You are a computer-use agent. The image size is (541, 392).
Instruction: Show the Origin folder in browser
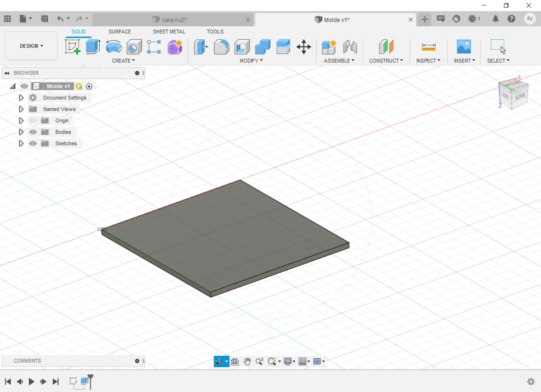tap(33, 120)
